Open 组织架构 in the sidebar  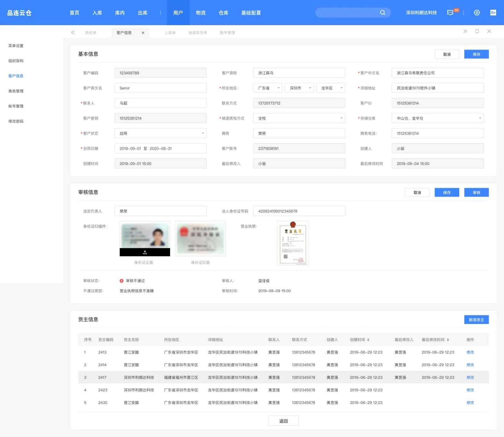tap(16, 61)
